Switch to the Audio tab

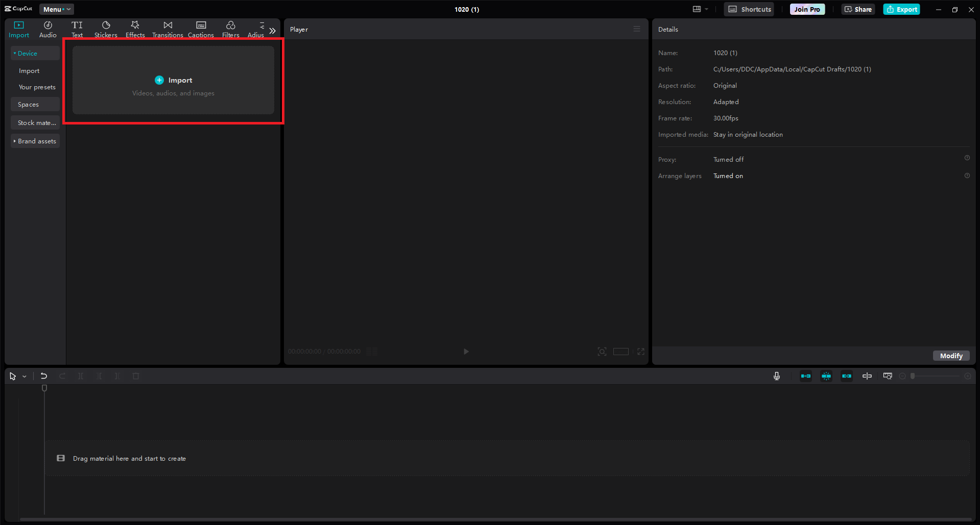pos(48,30)
